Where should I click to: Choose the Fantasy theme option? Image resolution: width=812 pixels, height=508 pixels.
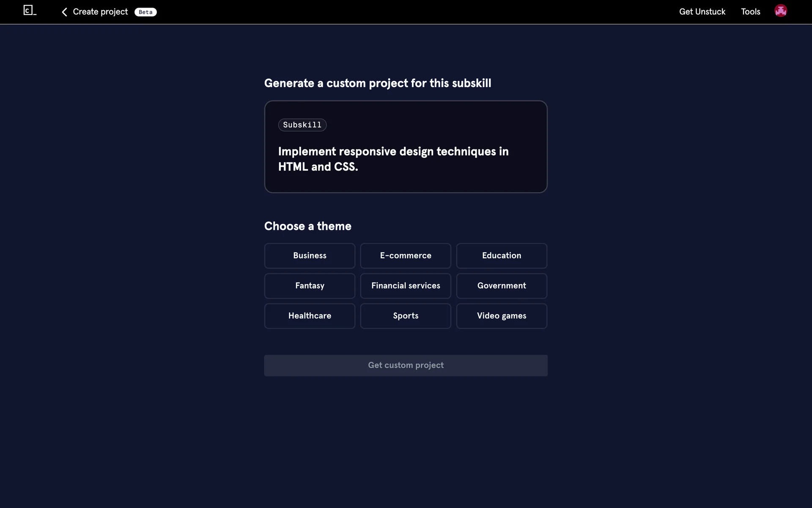310,286
